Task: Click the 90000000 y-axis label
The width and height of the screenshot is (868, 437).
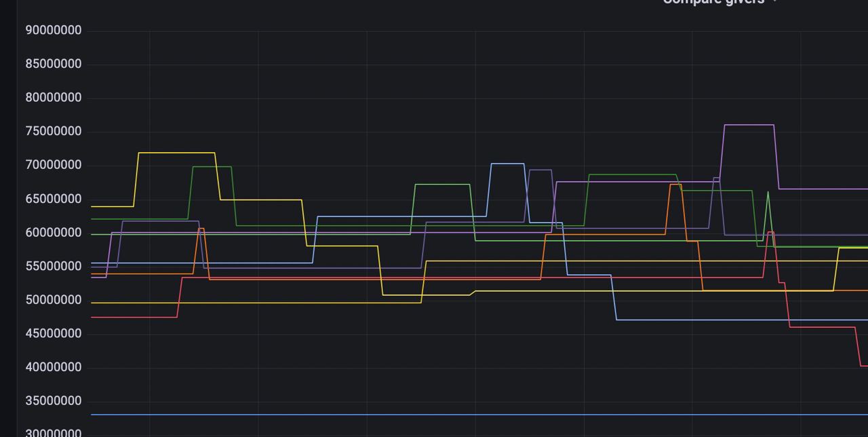Action: (x=54, y=31)
